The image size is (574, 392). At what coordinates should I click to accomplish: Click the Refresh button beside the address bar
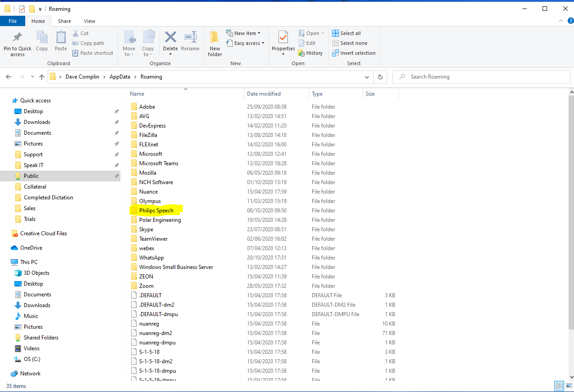380,77
